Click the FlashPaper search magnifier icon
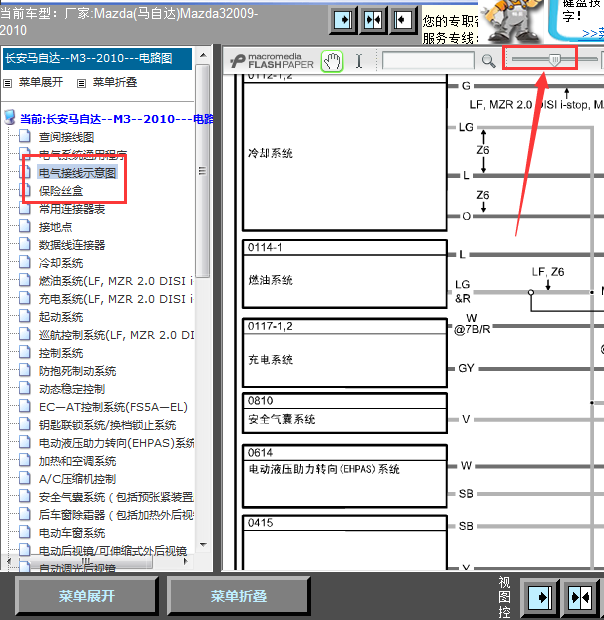Screen dimensions: 604x620 489,61
